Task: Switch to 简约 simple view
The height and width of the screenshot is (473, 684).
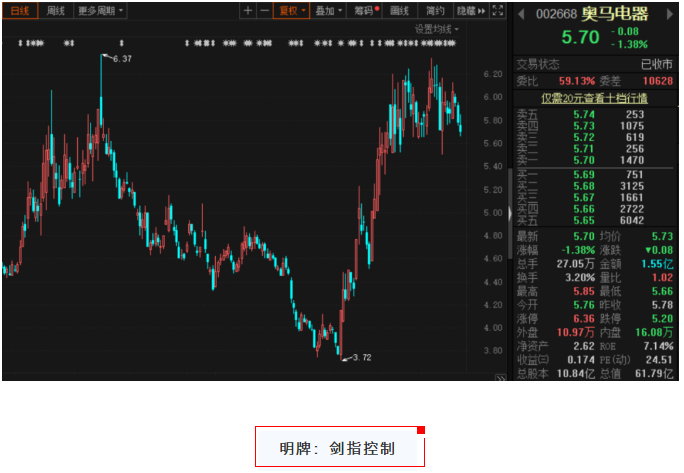Action: (x=435, y=10)
